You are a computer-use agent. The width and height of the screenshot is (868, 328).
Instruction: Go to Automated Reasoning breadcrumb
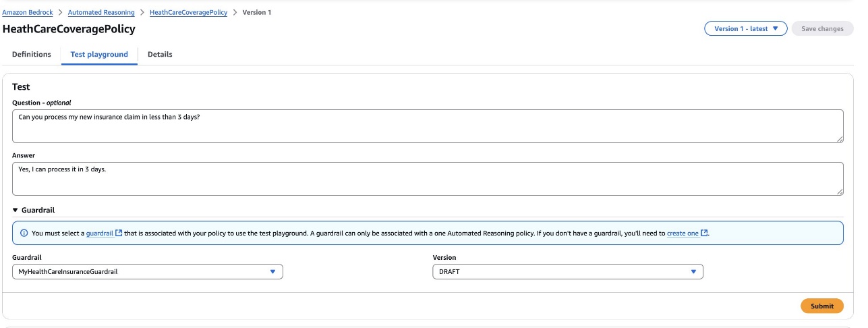point(101,13)
